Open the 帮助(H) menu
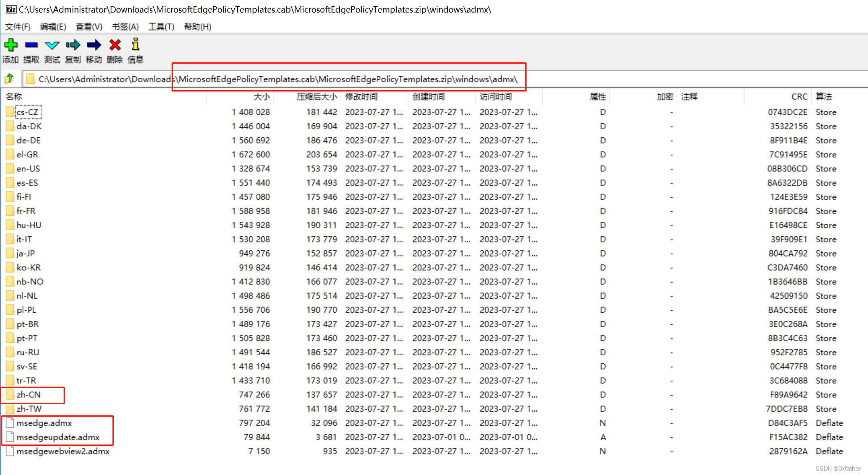 click(197, 26)
